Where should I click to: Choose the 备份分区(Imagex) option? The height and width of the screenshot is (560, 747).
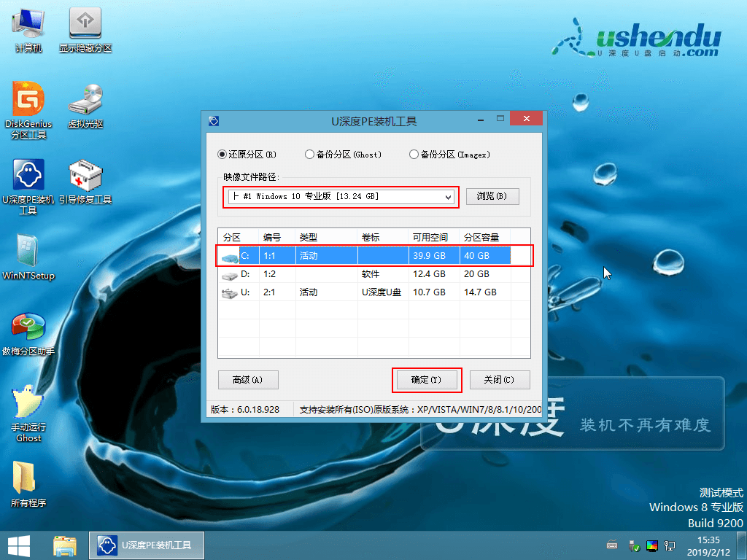coord(413,155)
